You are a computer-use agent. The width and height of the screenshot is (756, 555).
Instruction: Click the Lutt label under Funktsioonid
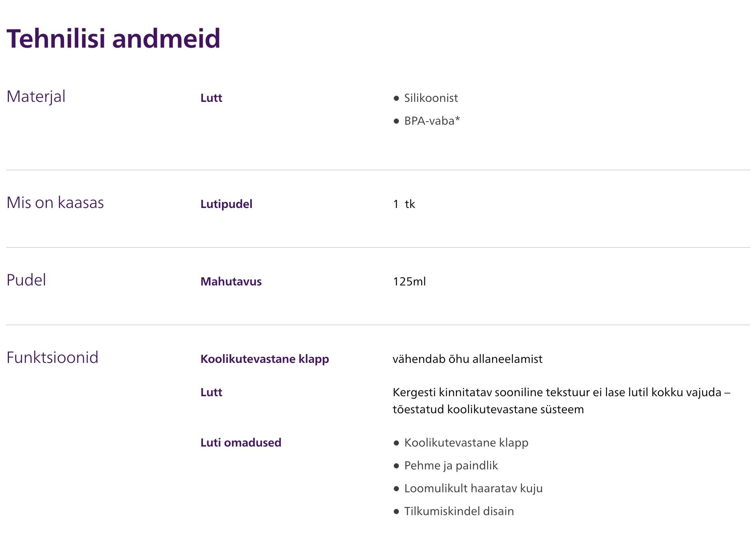[x=211, y=392]
